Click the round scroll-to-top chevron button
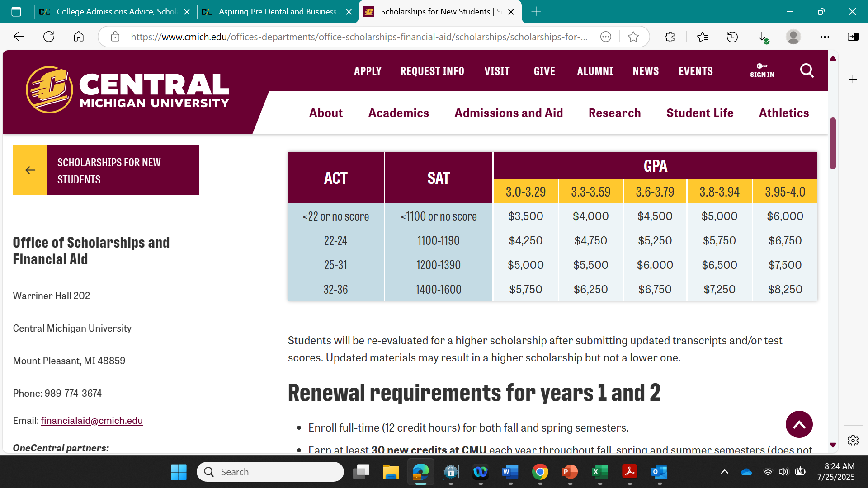This screenshot has width=868, height=488. point(799,424)
